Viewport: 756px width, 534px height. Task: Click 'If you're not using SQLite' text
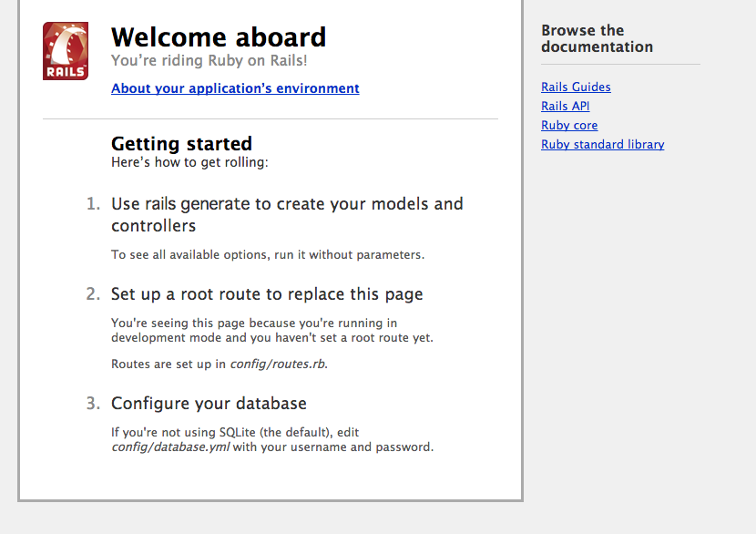coord(272,439)
